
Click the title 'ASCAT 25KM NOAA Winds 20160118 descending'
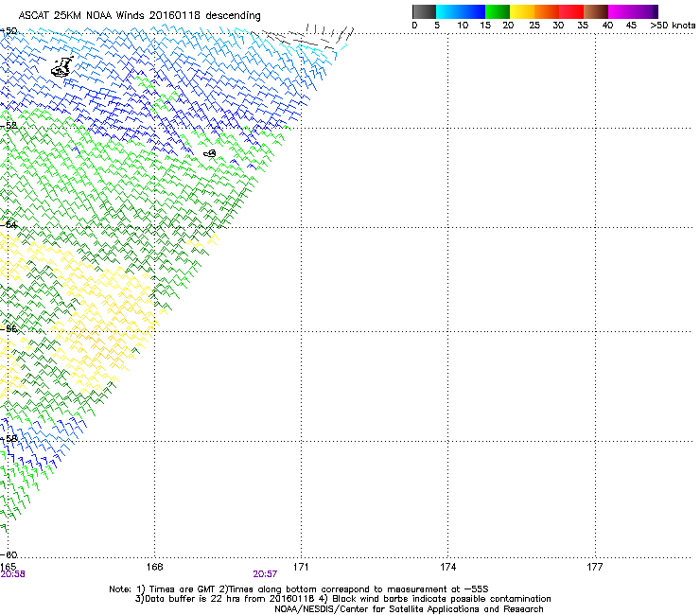tap(139, 15)
